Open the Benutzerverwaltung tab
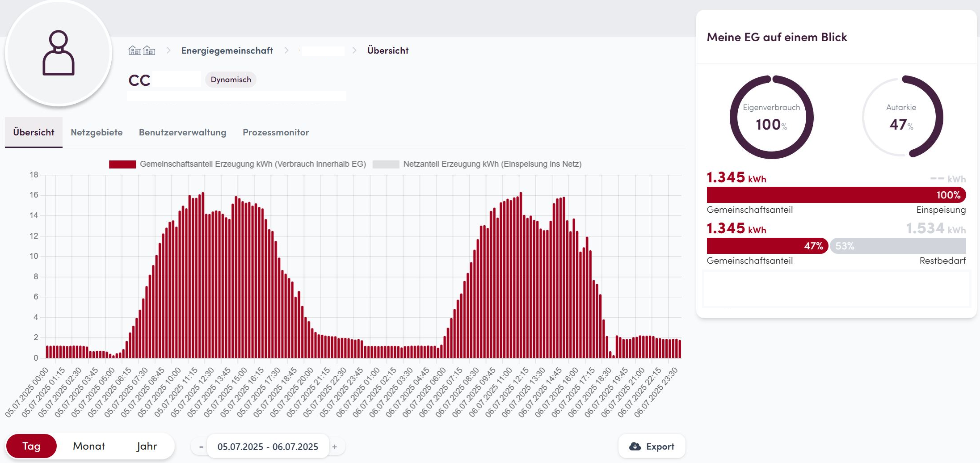 [182, 132]
